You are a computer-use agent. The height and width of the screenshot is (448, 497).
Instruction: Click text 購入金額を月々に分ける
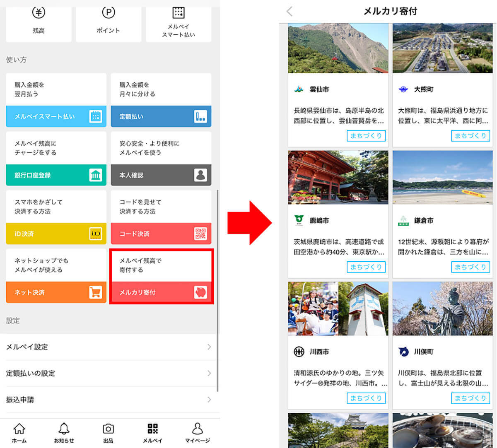point(137,89)
